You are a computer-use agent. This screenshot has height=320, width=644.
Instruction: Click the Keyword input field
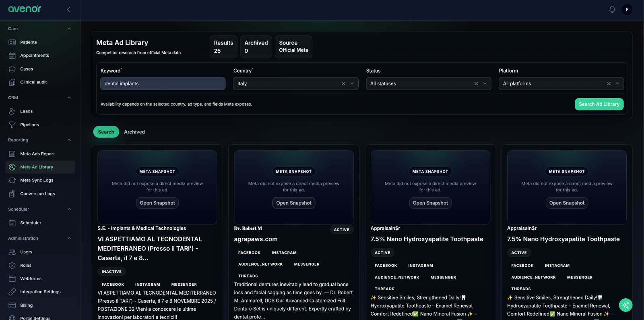coord(163,83)
